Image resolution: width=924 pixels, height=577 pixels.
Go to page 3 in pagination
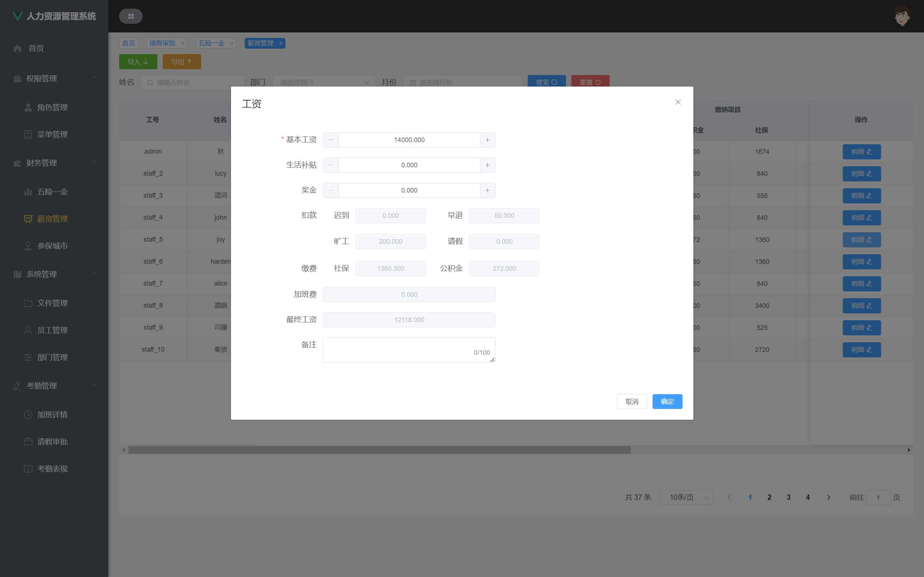pos(788,497)
